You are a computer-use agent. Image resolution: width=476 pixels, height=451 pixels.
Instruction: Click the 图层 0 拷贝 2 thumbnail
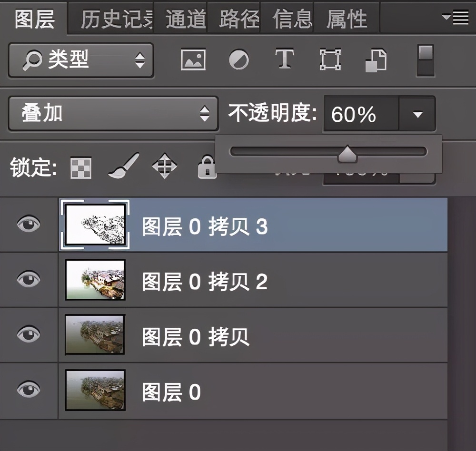tap(95, 280)
